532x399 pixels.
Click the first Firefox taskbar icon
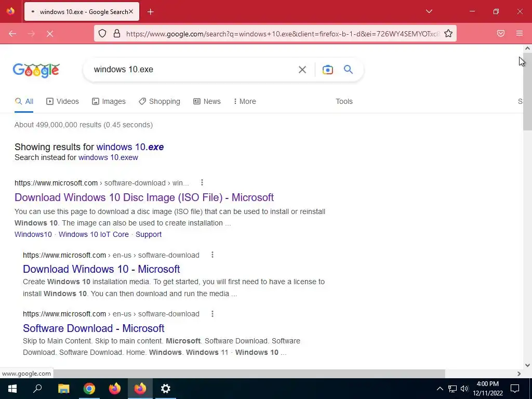coord(115,389)
